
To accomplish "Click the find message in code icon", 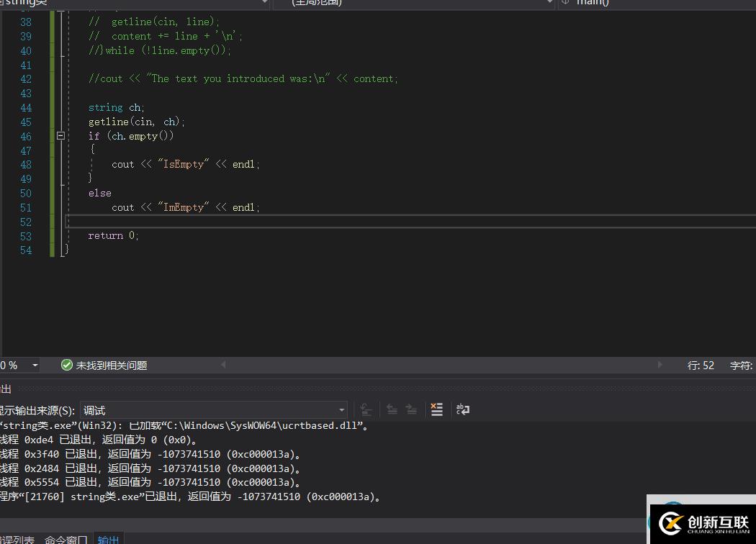I will 366,409.
